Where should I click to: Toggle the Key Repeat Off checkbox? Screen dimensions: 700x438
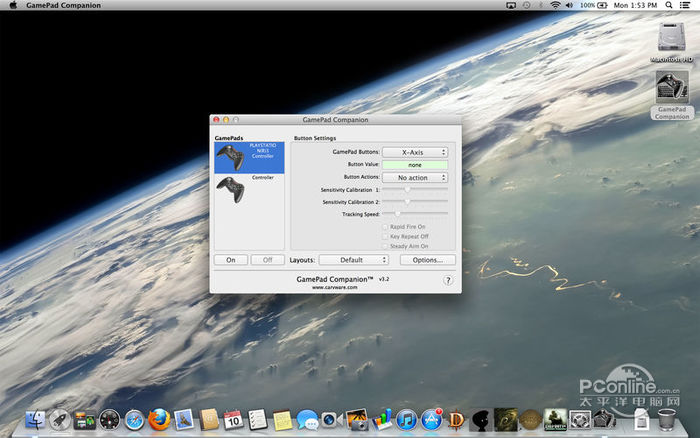385,236
